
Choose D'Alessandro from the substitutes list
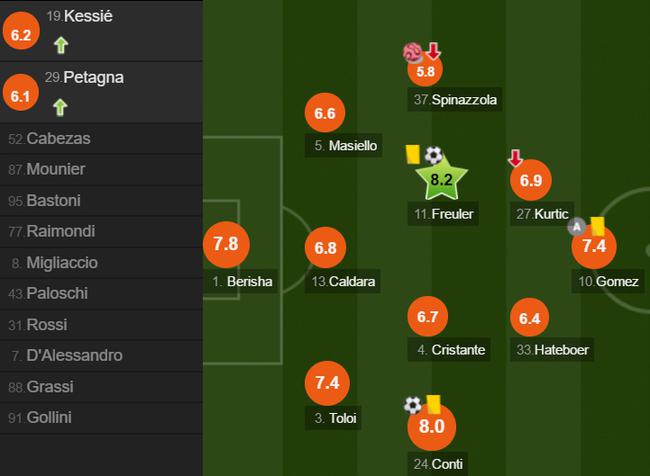point(101,356)
